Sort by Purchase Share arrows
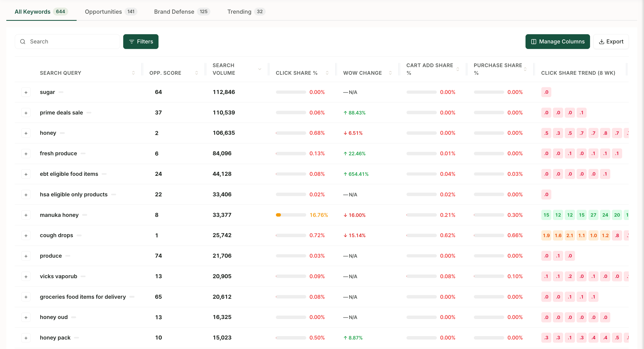 pyautogui.click(x=525, y=69)
